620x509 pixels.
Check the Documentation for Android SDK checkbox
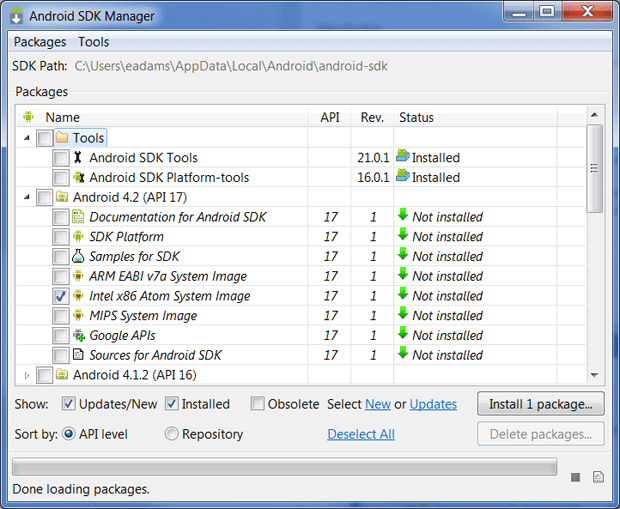(60, 217)
